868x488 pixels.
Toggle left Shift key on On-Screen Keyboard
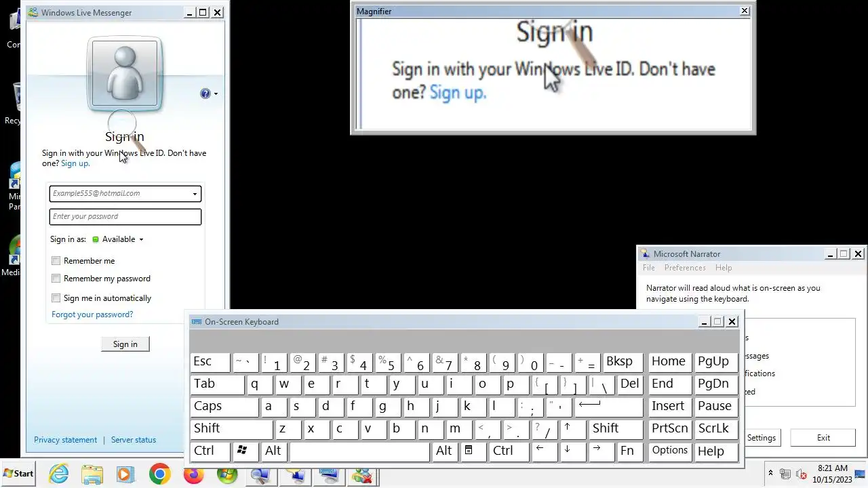pyautogui.click(x=232, y=428)
